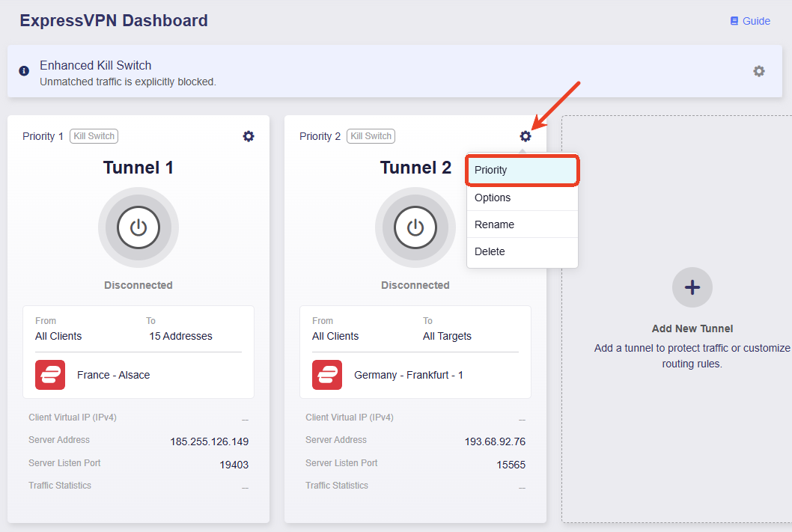Open Tunnel 2's All Targets selection

click(447, 336)
